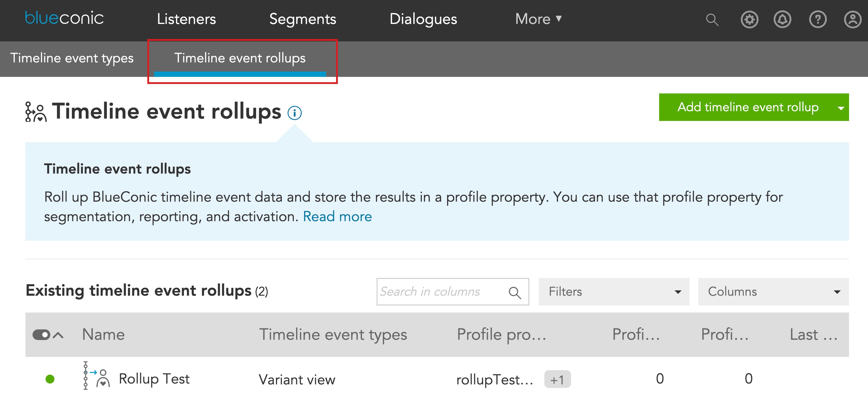
Task: Open the help question mark icon
Action: [x=817, y=20]
